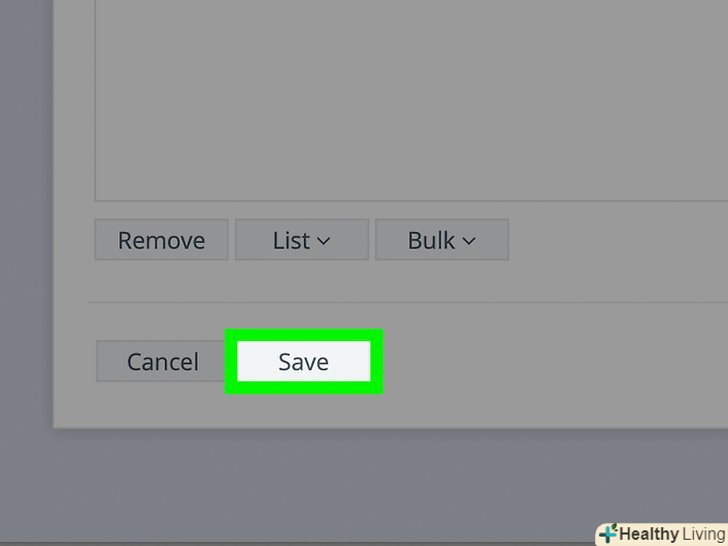Click inside the empty list box

tap(411, 100)
